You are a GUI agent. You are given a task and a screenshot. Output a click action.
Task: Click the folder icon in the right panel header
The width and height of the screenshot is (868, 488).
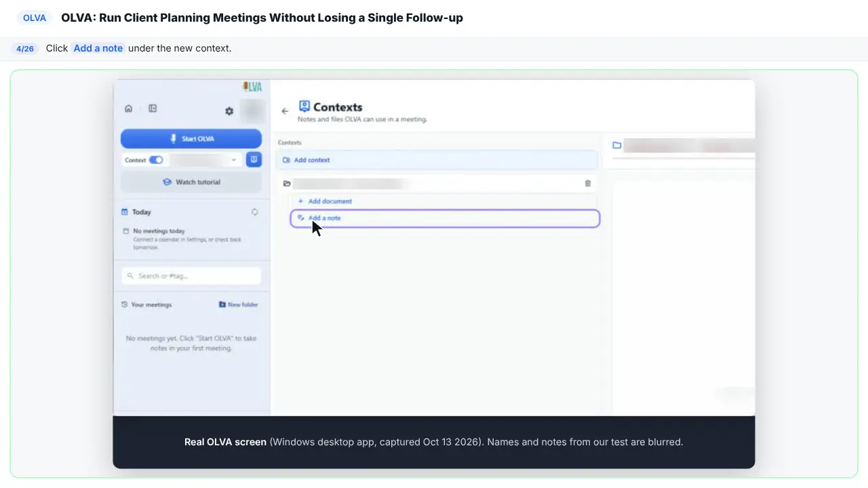pyautogui.click(x=617, y=145)
